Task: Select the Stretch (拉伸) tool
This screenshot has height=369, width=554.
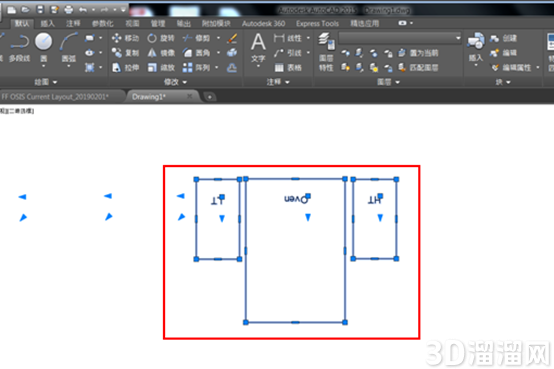Action: click(x=125, y=67)
